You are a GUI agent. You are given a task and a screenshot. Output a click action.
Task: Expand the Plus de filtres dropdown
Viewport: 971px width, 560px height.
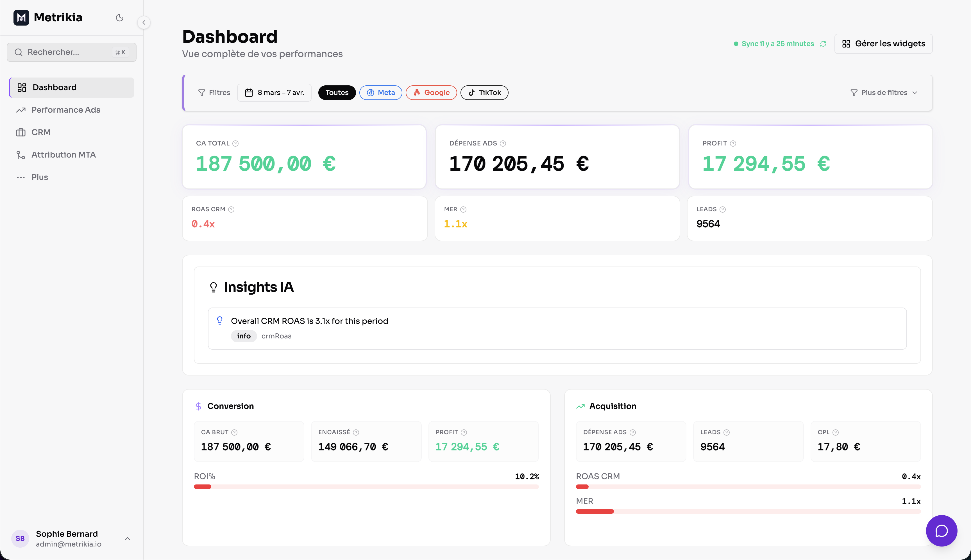[884, 92]
